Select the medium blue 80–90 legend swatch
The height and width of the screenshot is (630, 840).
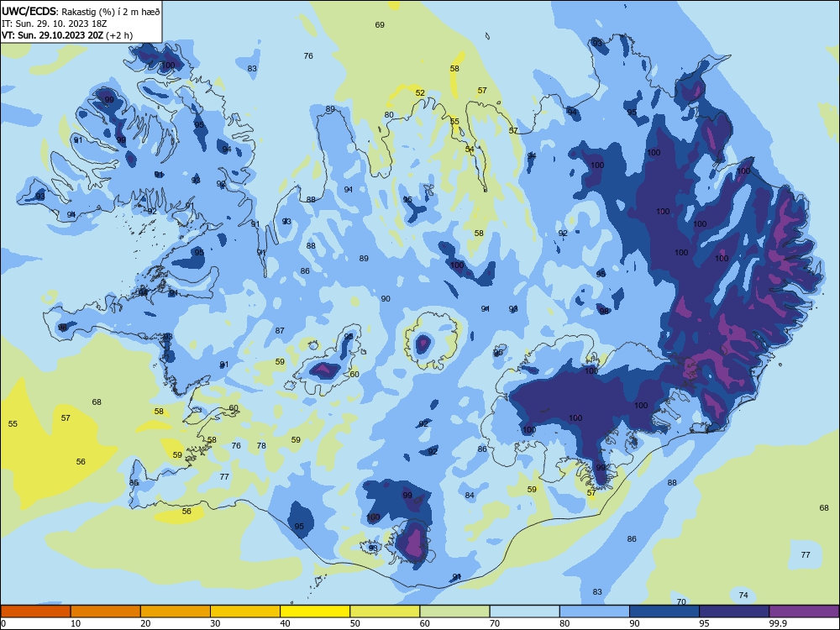[595, 612]
